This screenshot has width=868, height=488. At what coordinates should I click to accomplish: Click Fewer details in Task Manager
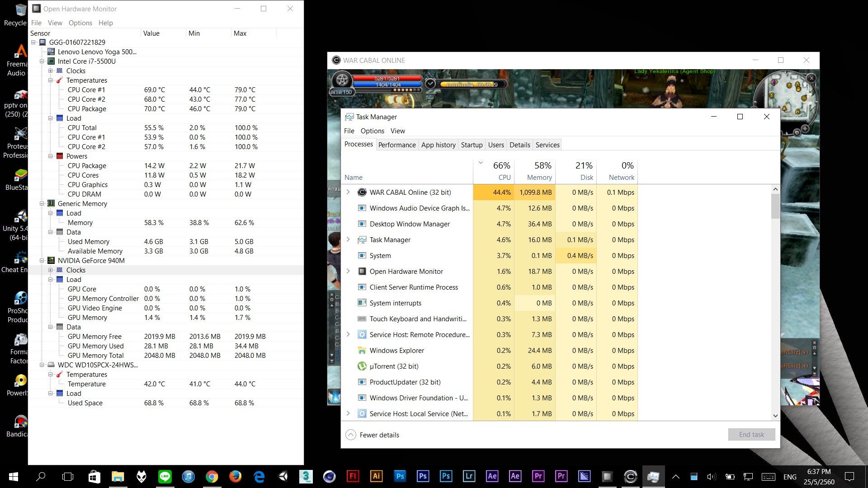(373, 435)
